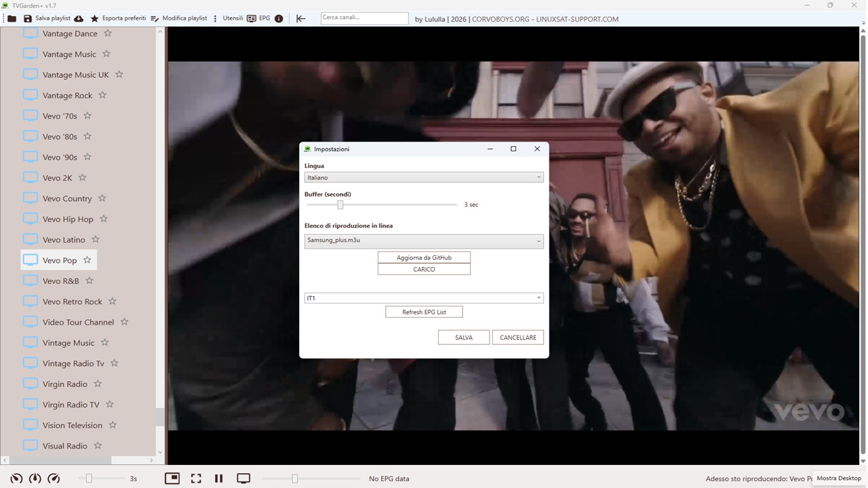This screenshot has height=488, width=868.
Task: Favorite the Vevo Hip Hop star
Action: pos(104,219)
